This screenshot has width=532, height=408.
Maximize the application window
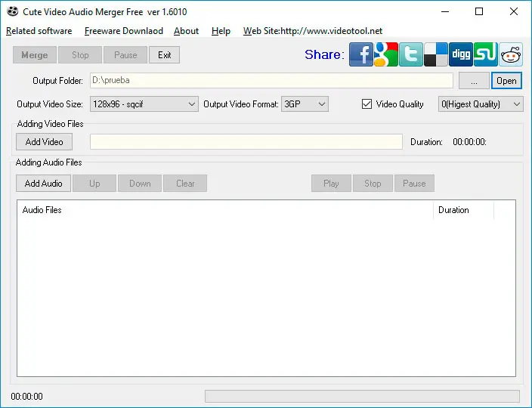tap(479, 11)
